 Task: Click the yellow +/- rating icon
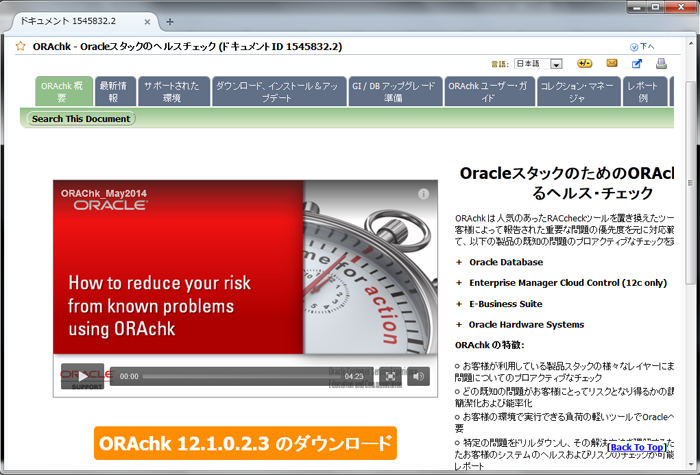click(584, 63)
